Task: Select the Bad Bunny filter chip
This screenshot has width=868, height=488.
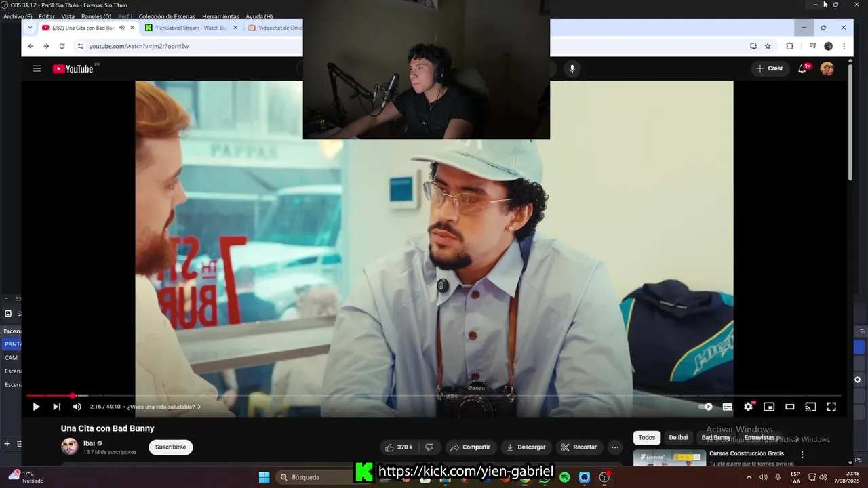Action: point(716,438)
